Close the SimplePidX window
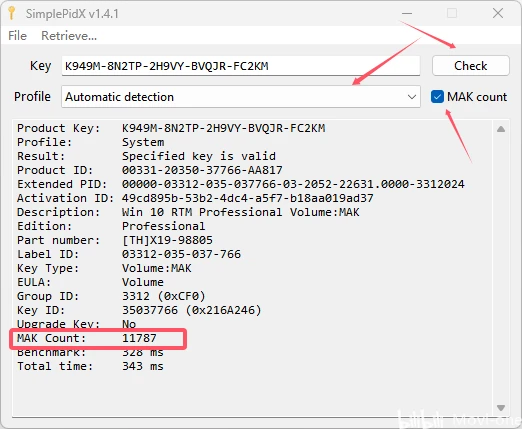The width and height of the screenshot is (522, 429). click(x=498, y=13)
